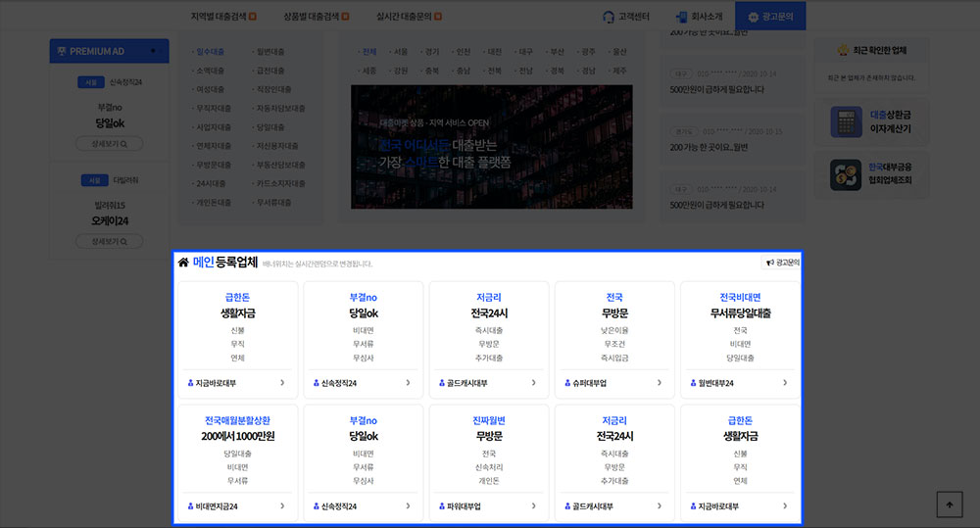Open the 지역별 대출검색 menu

(x=223, y=17)
